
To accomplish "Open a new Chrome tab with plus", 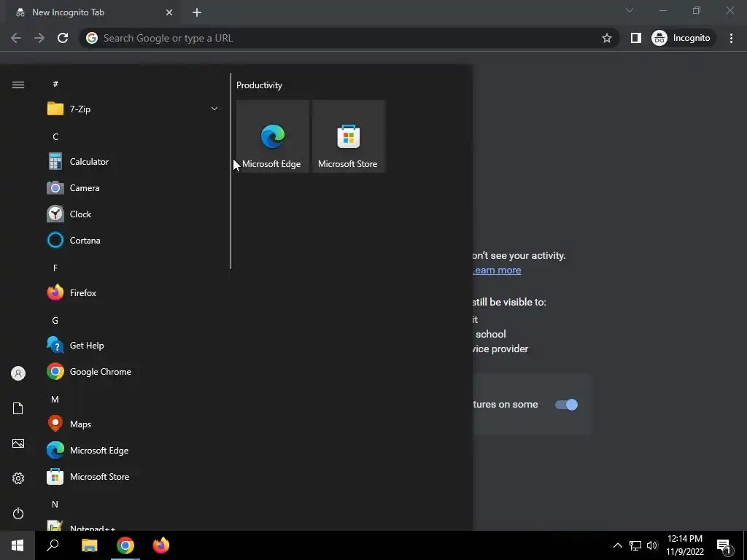I will pyautogui.click(x=197, y=12).
